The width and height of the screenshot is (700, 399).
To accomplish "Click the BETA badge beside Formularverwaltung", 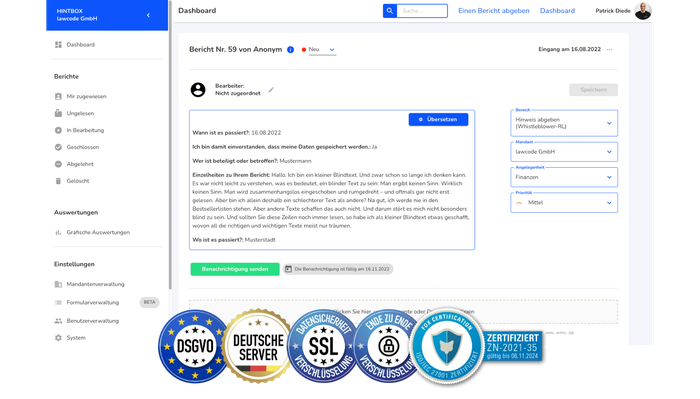I will coord(150,302).
